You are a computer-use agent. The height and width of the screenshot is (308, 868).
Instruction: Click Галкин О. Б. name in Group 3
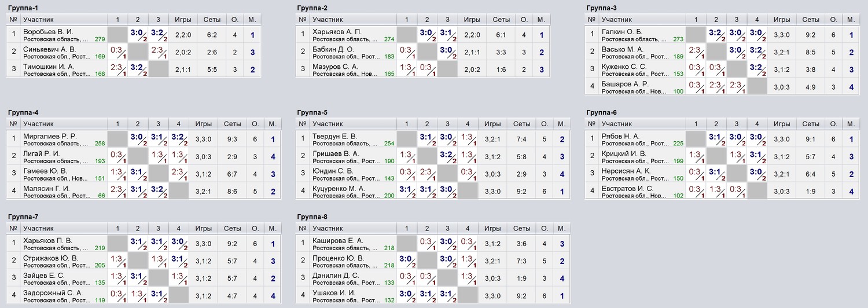pos(622,31)
